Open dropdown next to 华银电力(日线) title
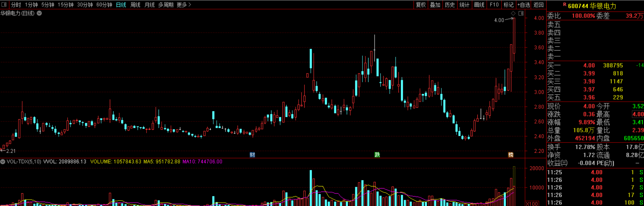The width and height of the screenshot is (644, 206). [39, 13]
